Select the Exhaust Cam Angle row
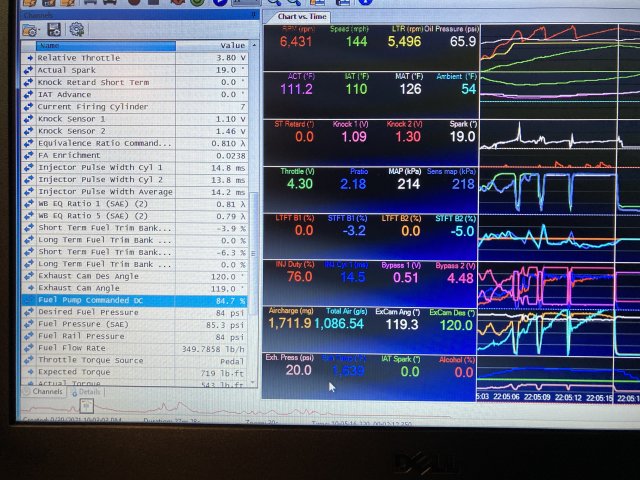This screenshot has height=480, width=640. pos(135,288)
